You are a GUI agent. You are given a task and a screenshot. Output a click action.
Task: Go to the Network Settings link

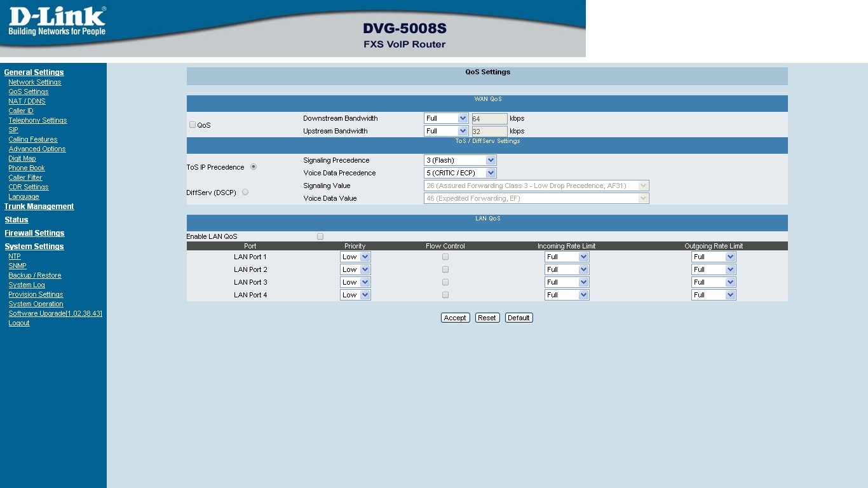35,82
